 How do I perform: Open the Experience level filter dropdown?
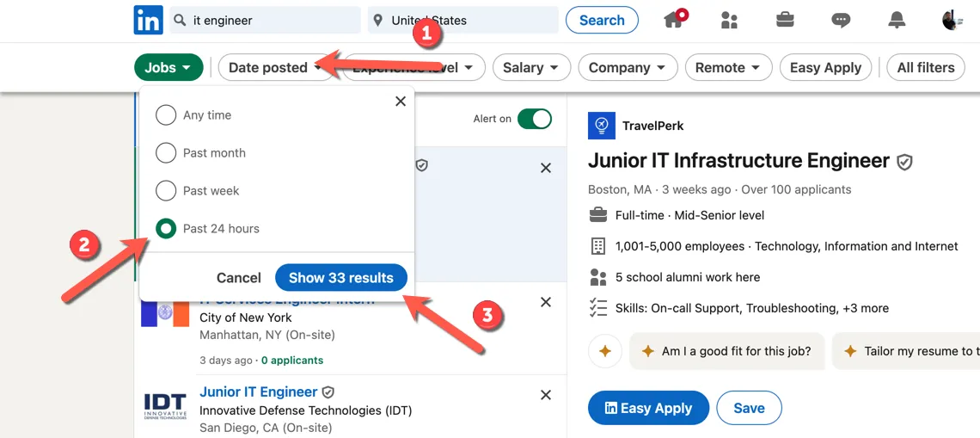[413, 68]
